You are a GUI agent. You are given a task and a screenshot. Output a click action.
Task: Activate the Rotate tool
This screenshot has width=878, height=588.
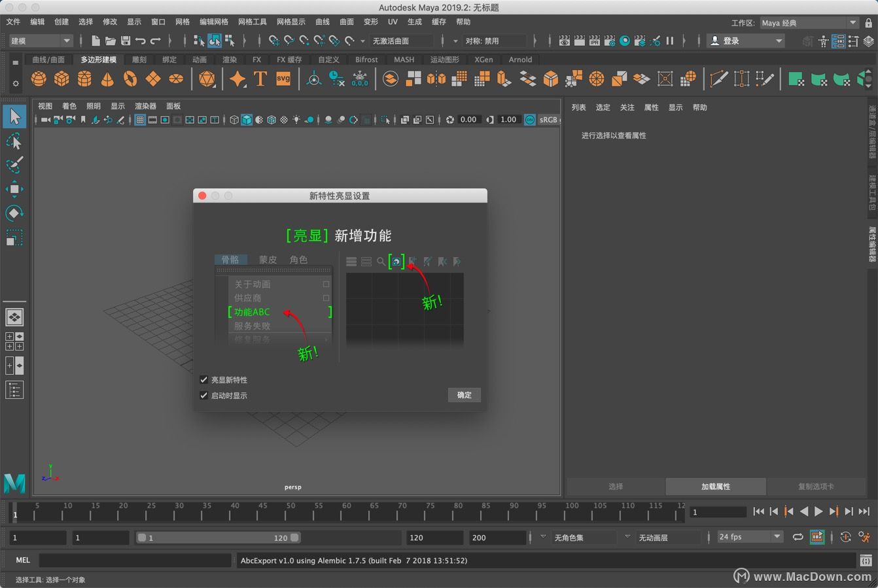(14, 213)
